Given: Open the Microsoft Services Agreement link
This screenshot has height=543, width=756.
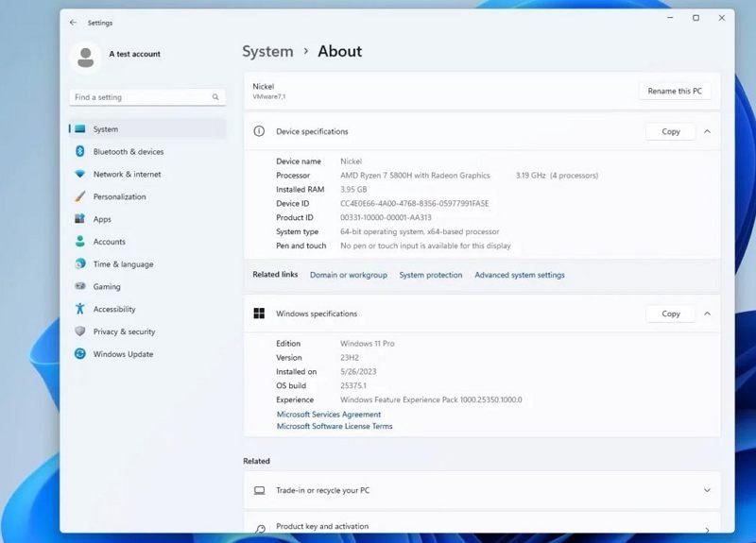Looking at the screenshot, I should point(329,415).
